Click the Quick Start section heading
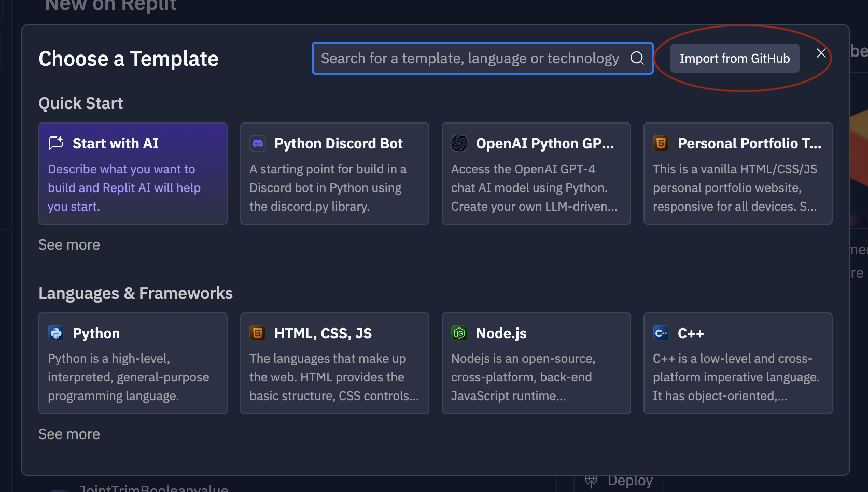The image size is (868, 492). (x=81, y=103)
